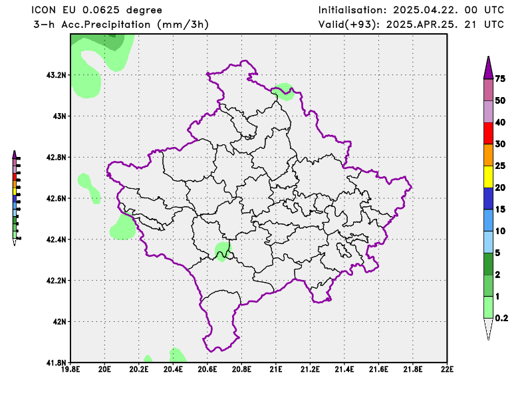Click the "41.8N" latitude label
This screenshot has height=411, width=532.
click(57, 362)
